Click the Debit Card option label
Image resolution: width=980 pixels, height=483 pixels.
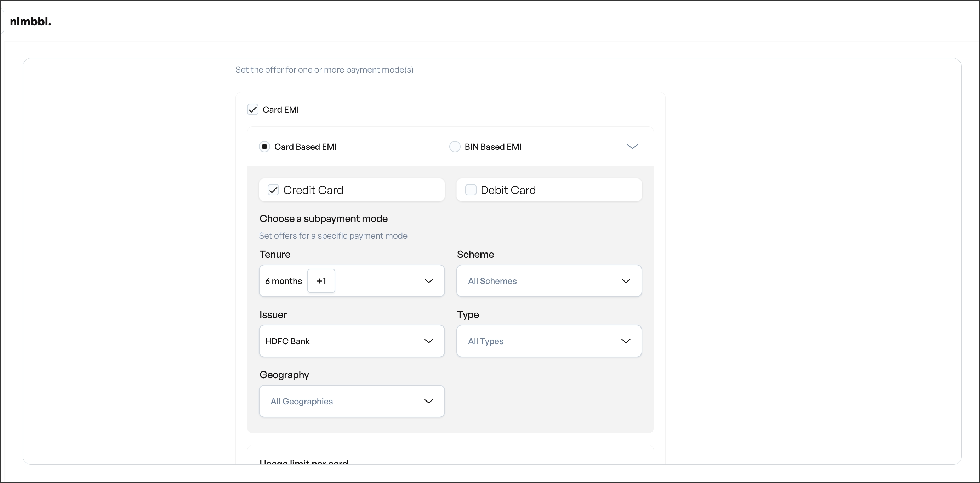508,190
